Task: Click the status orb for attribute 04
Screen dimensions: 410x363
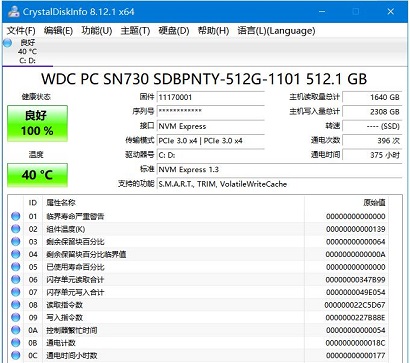Action: click(x=16, y=254)
